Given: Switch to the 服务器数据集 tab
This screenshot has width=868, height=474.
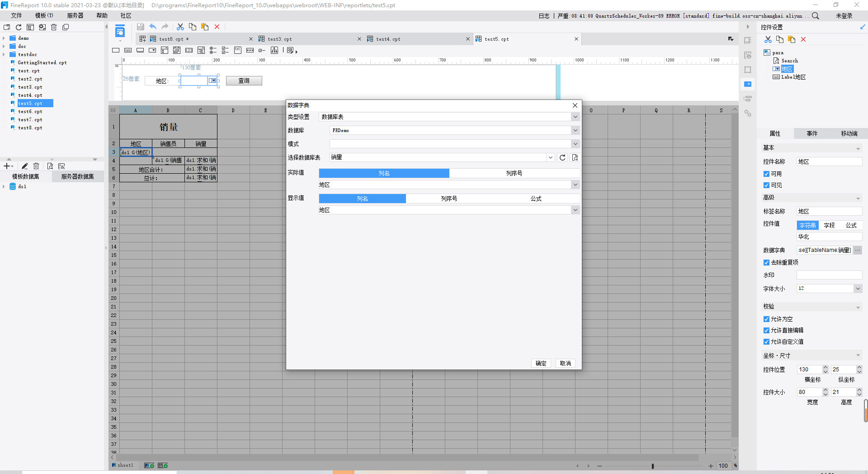Looking at the screenshot, I should [77, 176].
